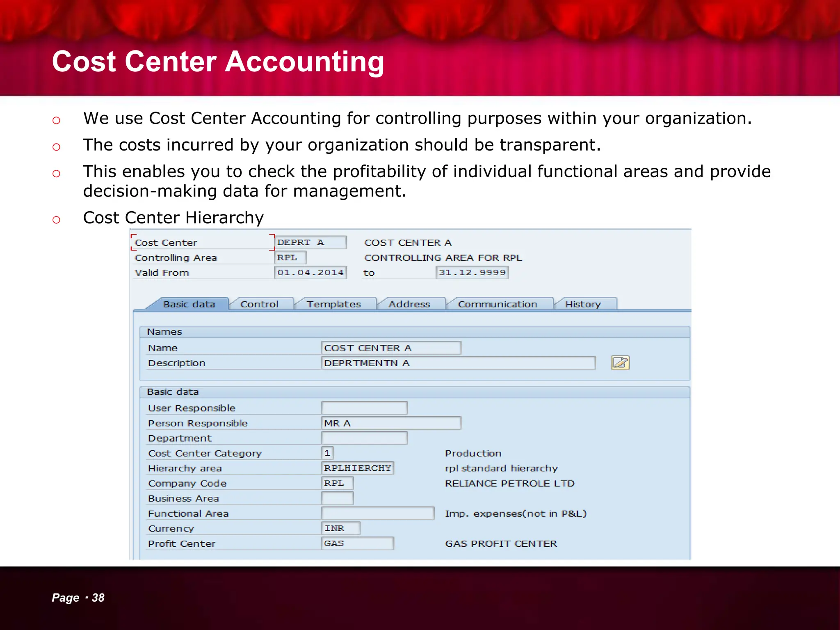Click the Names section header

click(x=415, y=332)
